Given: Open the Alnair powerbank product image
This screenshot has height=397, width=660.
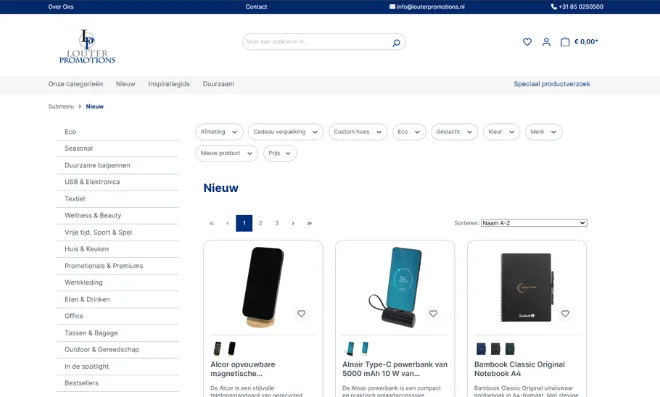Looking at the screenshot, I should 395,288.
